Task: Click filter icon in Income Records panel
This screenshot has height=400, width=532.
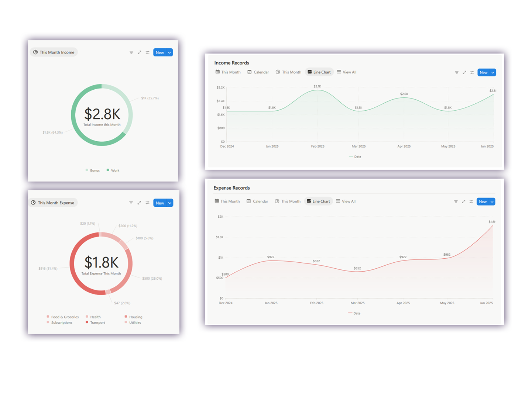Action: pyautogui.click(x=457, y=73)
